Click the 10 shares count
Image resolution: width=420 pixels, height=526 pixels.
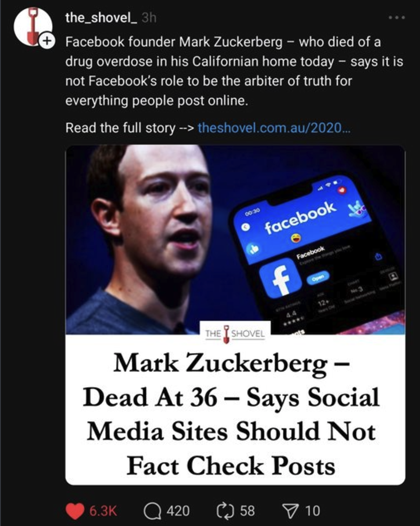tap(312, 511)
